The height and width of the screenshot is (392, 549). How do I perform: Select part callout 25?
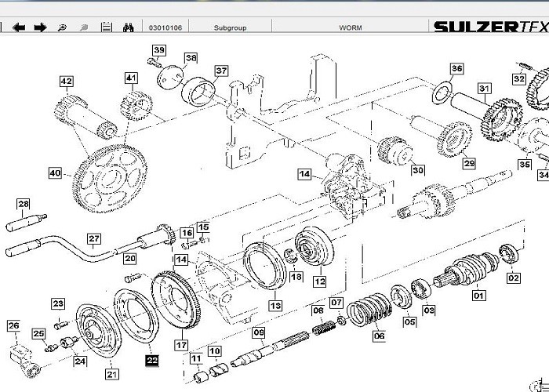(38, 333)
